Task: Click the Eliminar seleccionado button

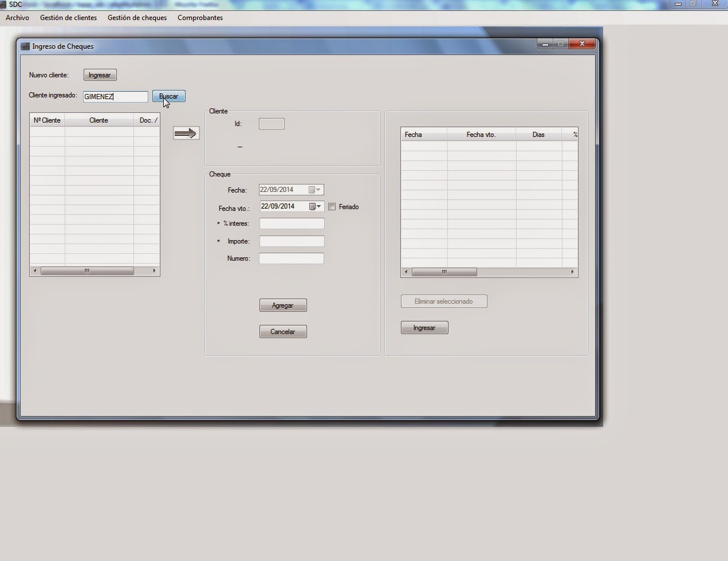Action: 444,301
